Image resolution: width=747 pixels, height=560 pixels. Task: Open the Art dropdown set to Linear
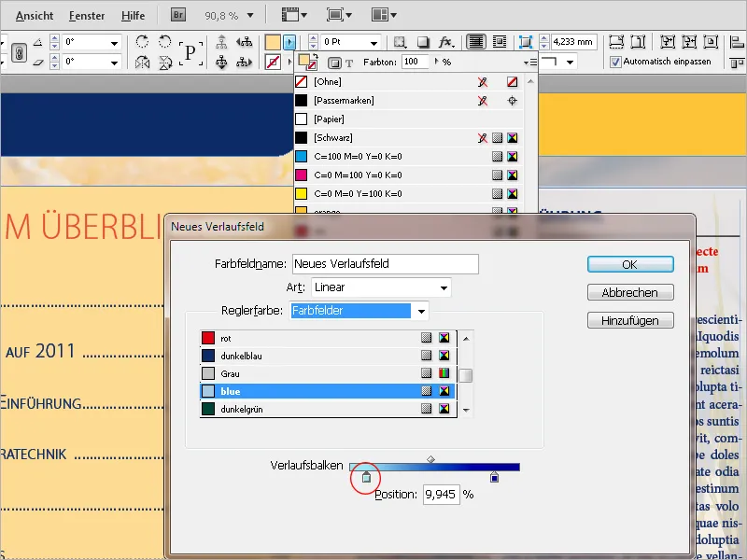pos(381,287)
